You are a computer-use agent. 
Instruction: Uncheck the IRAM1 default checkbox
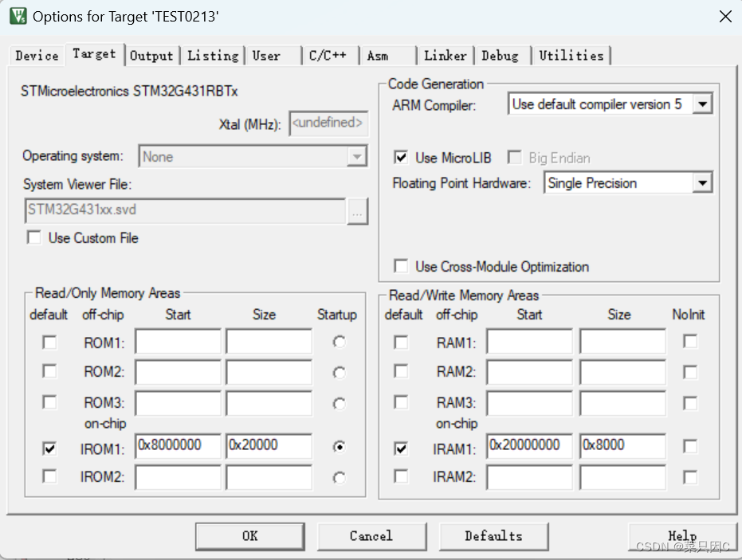coord(401,448)
